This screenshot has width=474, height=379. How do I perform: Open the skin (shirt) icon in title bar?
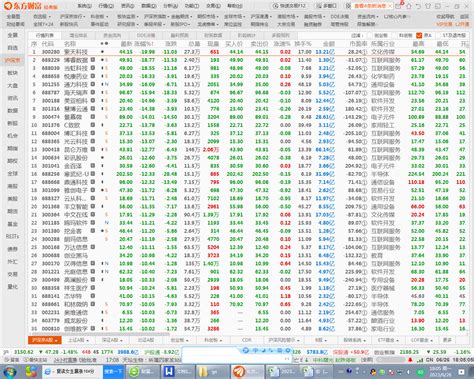428,6
